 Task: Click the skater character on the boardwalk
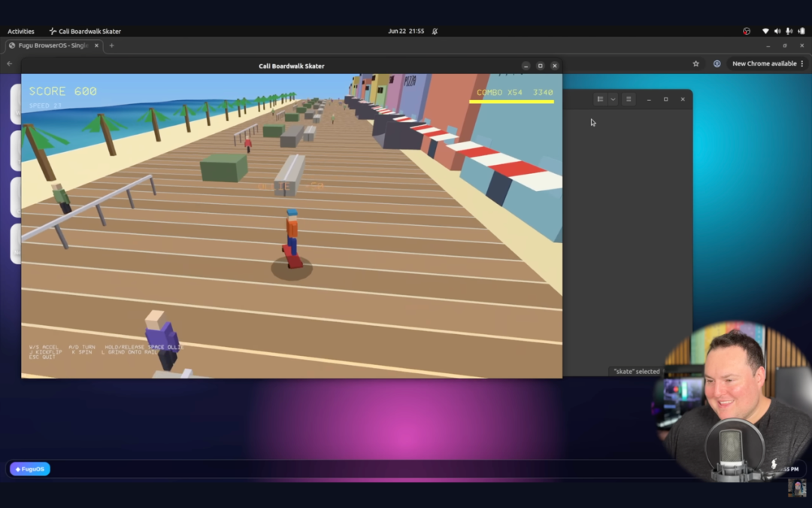point(292,239)
